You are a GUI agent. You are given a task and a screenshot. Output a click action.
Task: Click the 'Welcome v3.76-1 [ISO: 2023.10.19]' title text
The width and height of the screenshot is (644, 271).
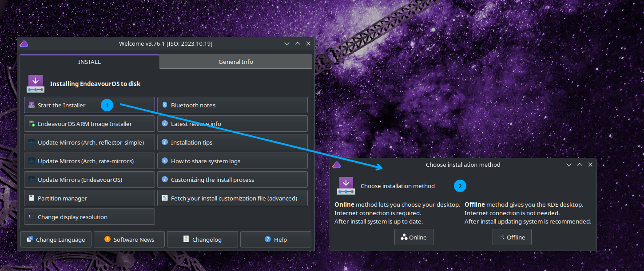pyautogui.click(x=166, y=43)
